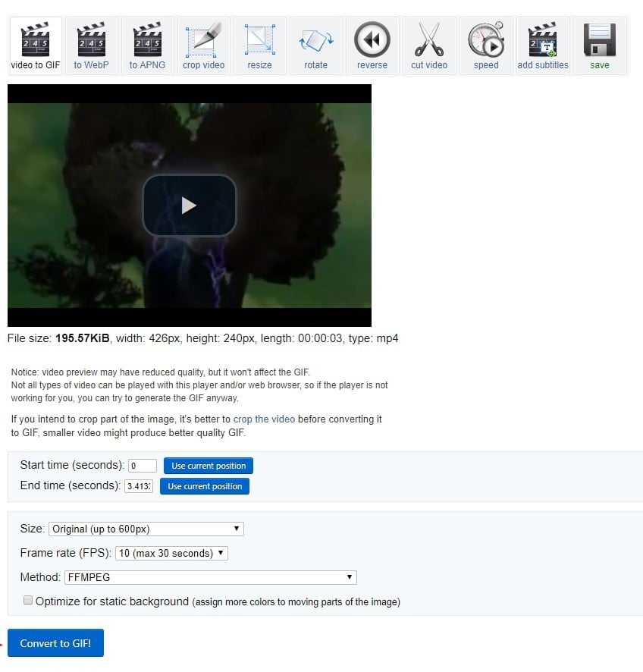Click the save floppy disk icon
The width and height of the screenshot is (643, 672).
(599, 46)
